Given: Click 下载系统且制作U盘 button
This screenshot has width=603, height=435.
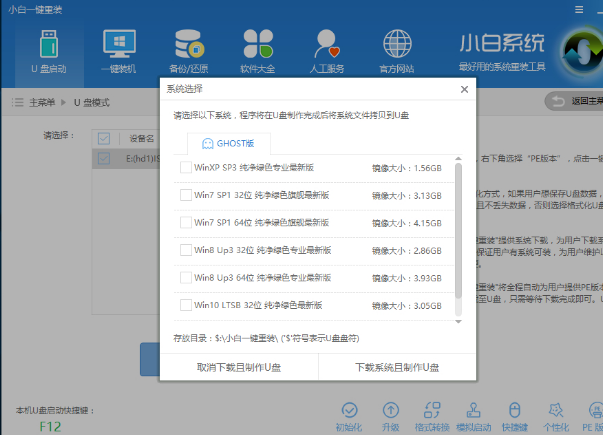Looking at the screenshot, I should tap(397, 368).
